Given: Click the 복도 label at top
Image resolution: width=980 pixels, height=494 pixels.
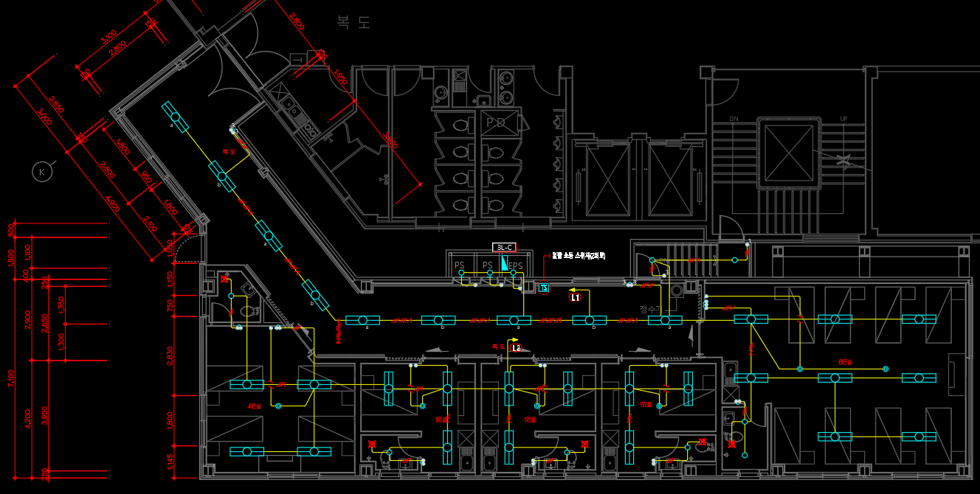Looking at the screenshot, I should point(353,22).
